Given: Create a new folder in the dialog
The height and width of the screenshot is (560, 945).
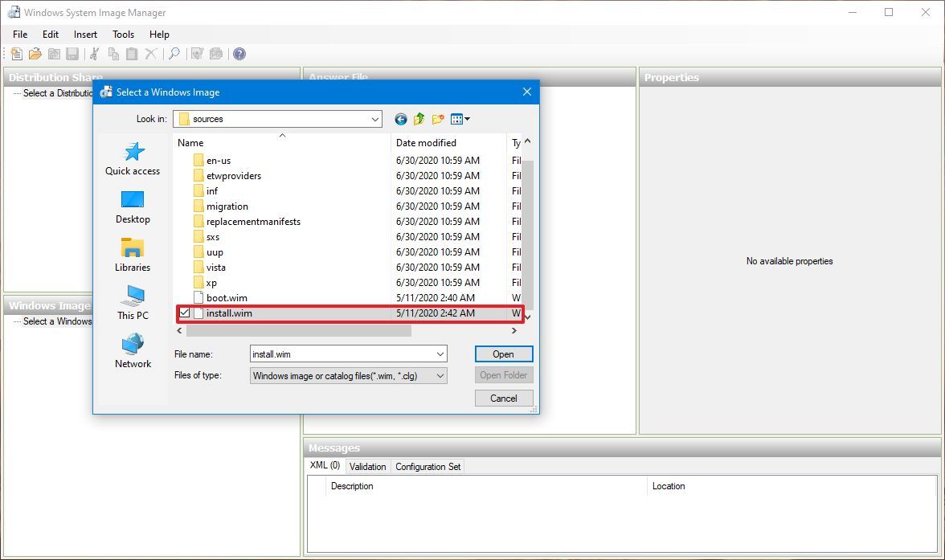Looking at the screenshot, I should [438, 120].
